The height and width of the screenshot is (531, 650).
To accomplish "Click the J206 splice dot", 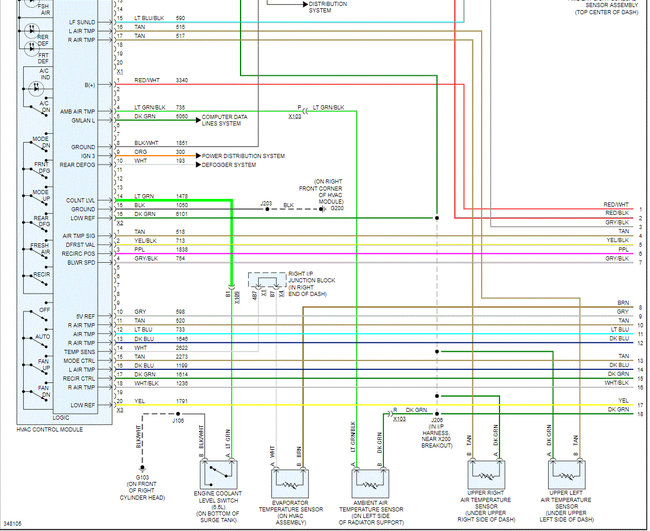I will pyautogui.click(x=437, y=414).
